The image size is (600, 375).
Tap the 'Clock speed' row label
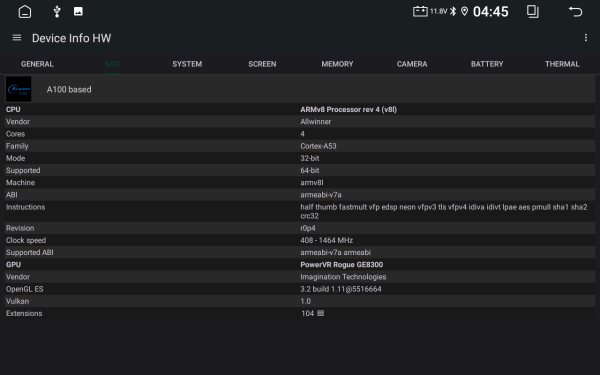click(x=26, y=240)
